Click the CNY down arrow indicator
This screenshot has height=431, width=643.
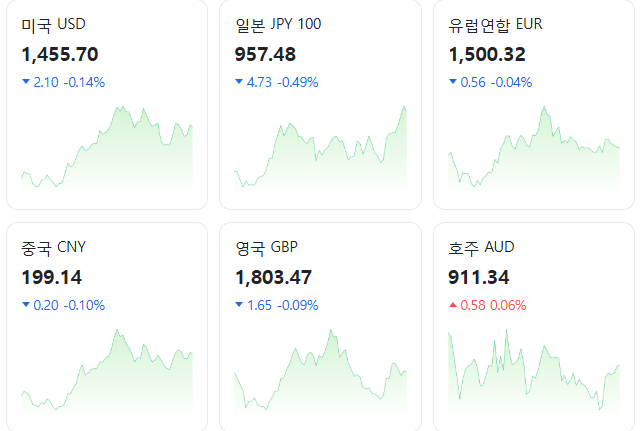26,305
